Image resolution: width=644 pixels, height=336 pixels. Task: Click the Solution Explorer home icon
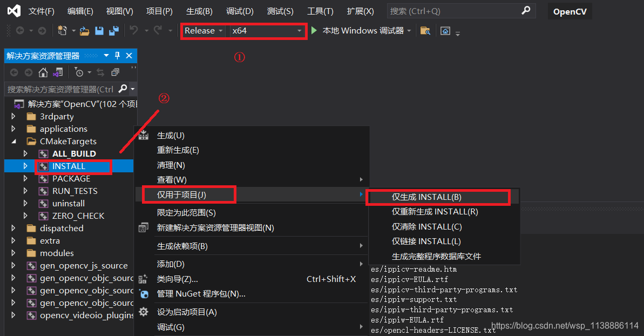[43, 73]
